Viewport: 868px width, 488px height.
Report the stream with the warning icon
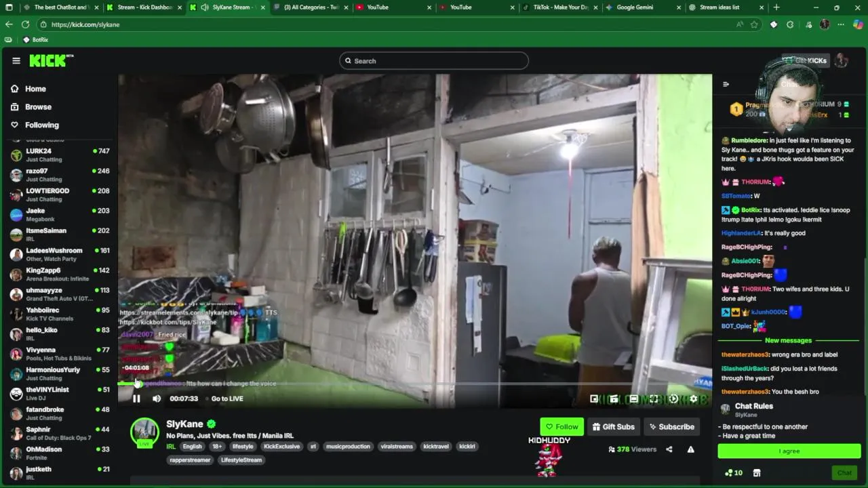[690, 449]
